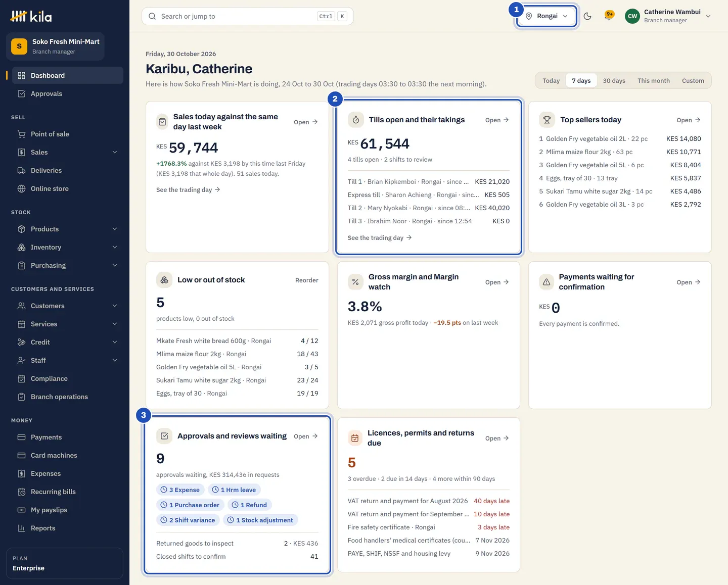The width and height of the screenshot is (728, 585).
Task: Select the Today range tab
Action: coord(551,81)
